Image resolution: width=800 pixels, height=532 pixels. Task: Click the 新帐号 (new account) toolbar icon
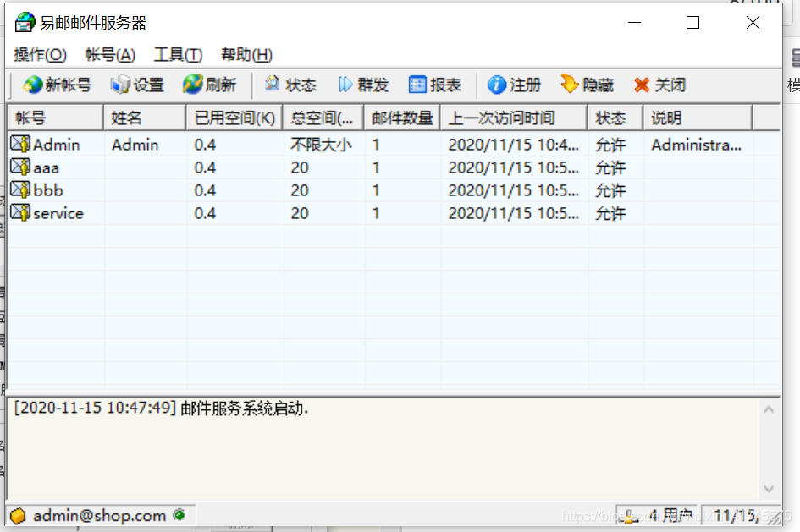(33, 85)
